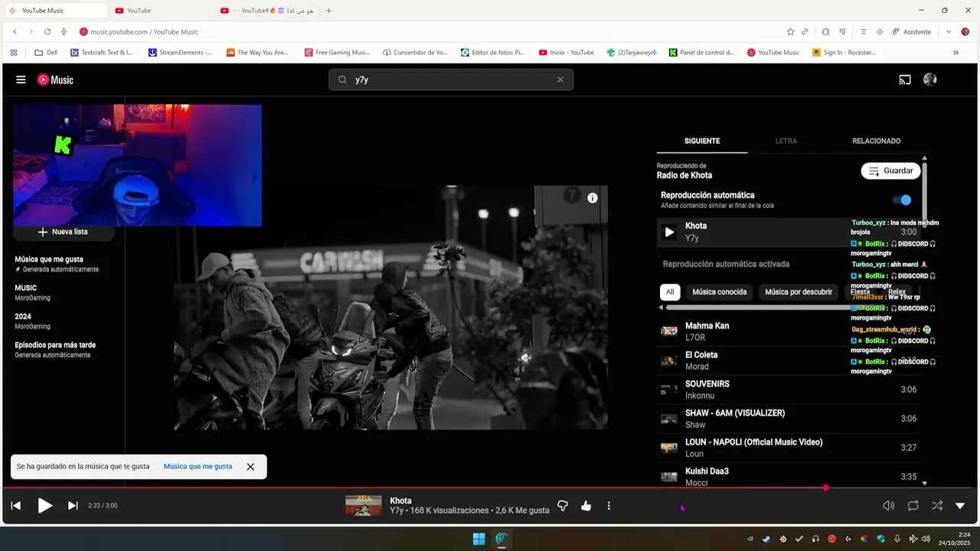980x551 pixels.
Task: Open the three-dot song options menu
Action: [x=609, y=506]
